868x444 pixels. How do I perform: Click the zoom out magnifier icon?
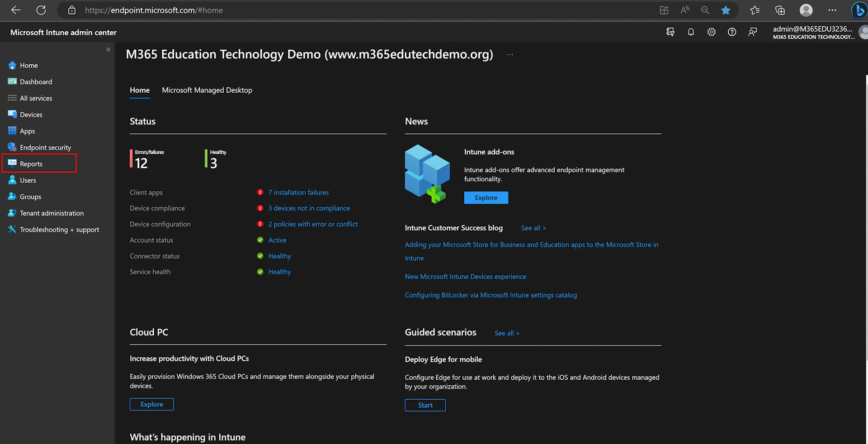pos(705,10)
